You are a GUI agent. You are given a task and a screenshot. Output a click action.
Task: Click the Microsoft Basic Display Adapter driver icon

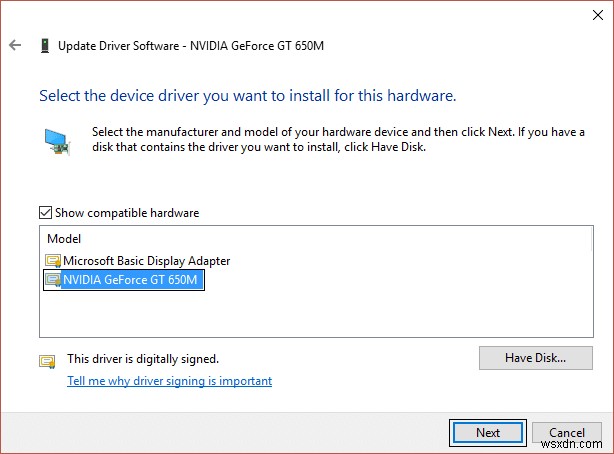(x=53, y=261)
